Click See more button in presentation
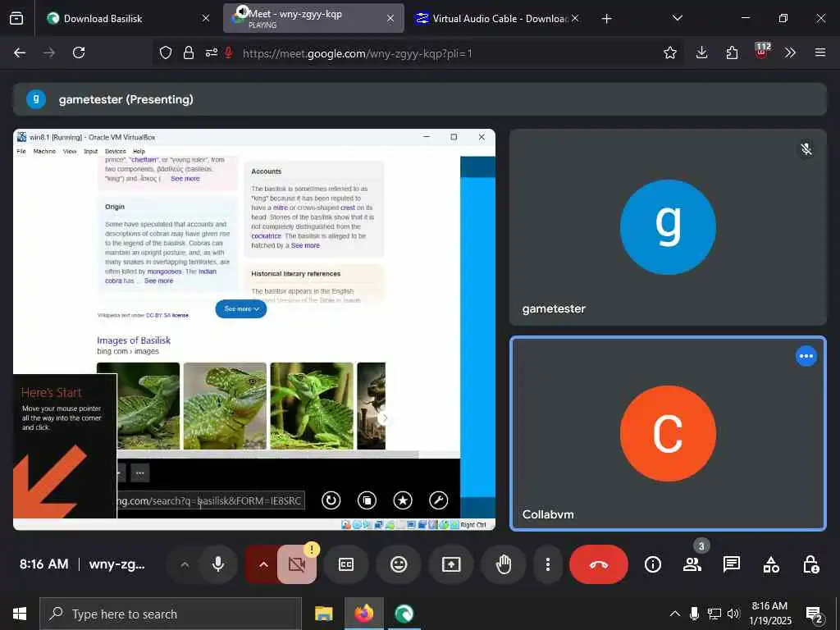The image size is (840, 630). tap(241, 309)
